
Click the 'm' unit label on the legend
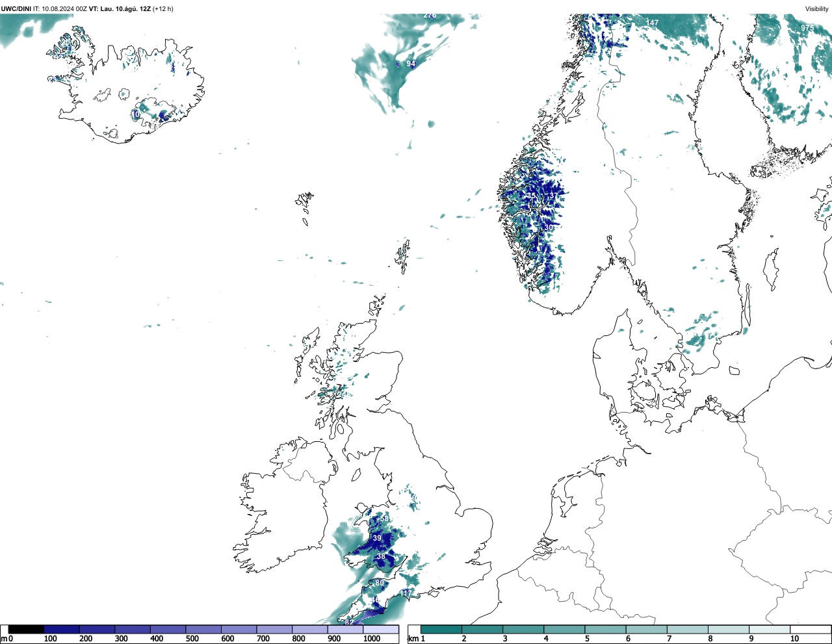point(3,639)
